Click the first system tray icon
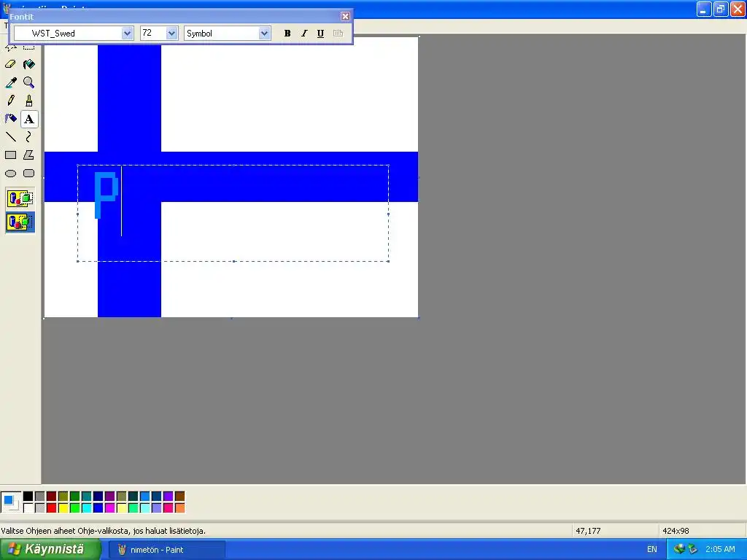The image size is (747, 560). [x=679, y=549]
